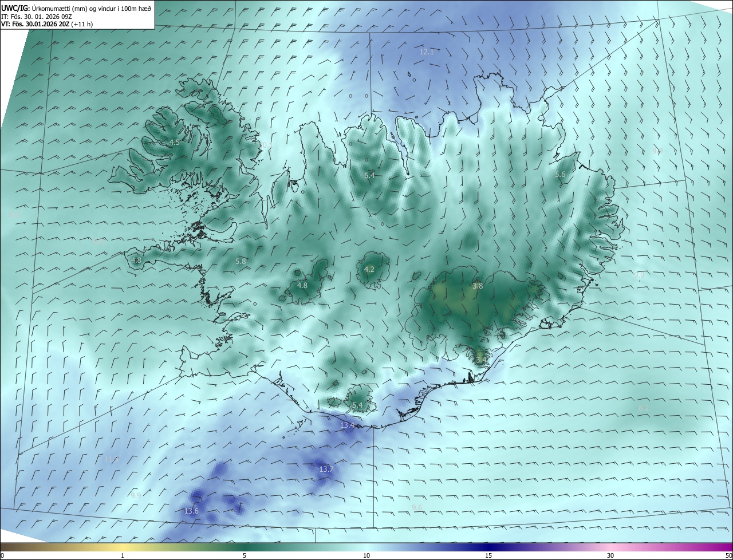Screen dimensions: 733x560
Task: Click the color scale tick label 10
Action: click(x=366, y=555)
